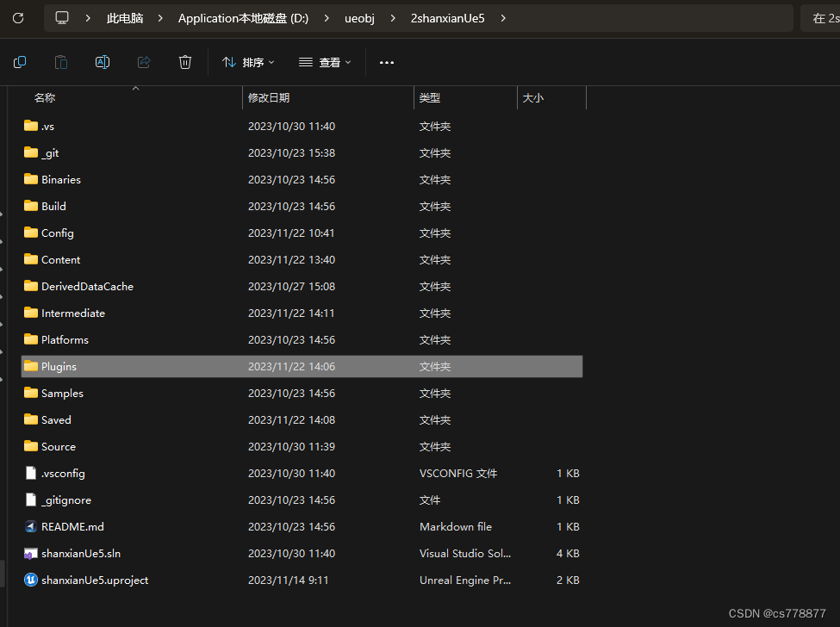Select the README.md file name
Viewport: 840px width, 627px height.
click(x=72, y=527)
